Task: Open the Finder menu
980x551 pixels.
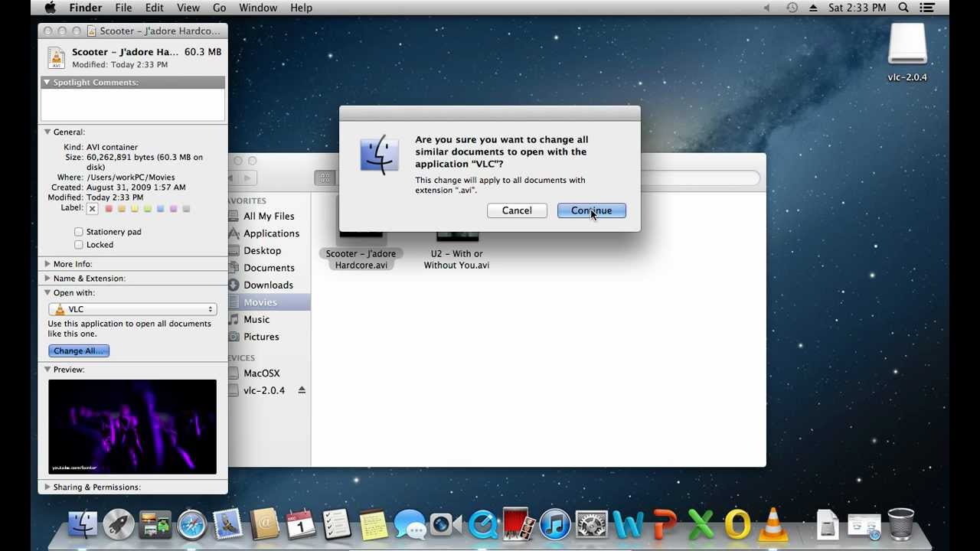Action: point(86,8)
